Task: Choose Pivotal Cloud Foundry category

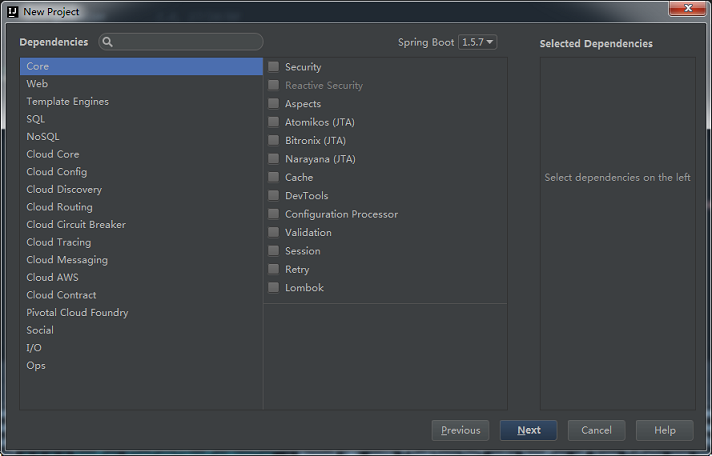Action: pos(141,312)
